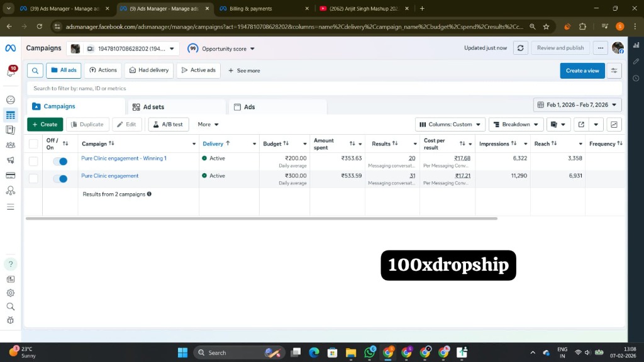Toggle off Pure Clinic engagement campaign
This screenshot has height=362, width=644.
(60, 179)
